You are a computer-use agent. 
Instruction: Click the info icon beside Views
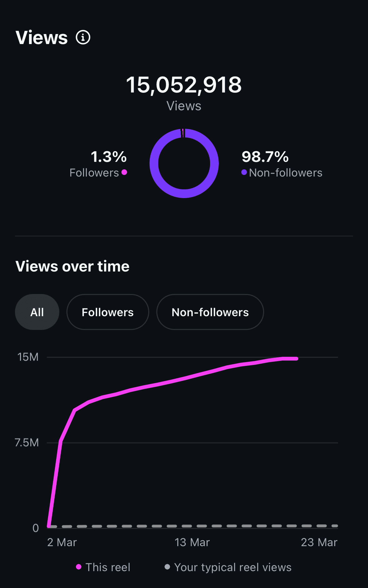point(83,37)
